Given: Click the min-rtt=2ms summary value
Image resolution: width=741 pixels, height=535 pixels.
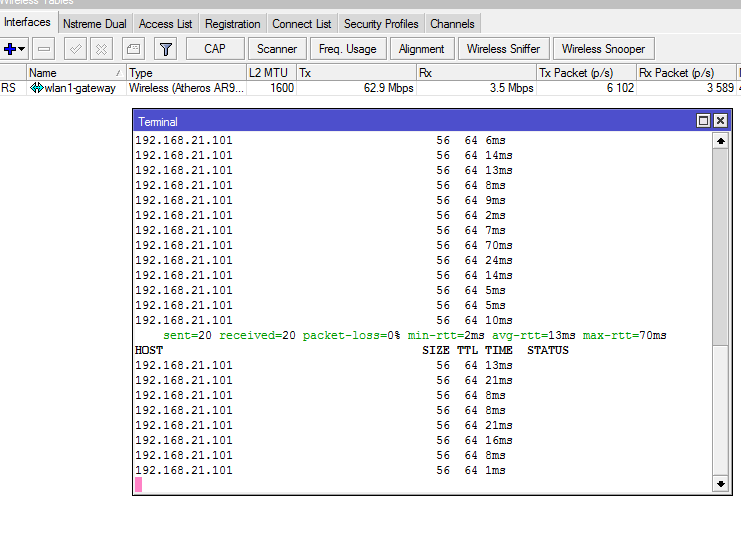Looking at the screenshot, I should (446, 335).
